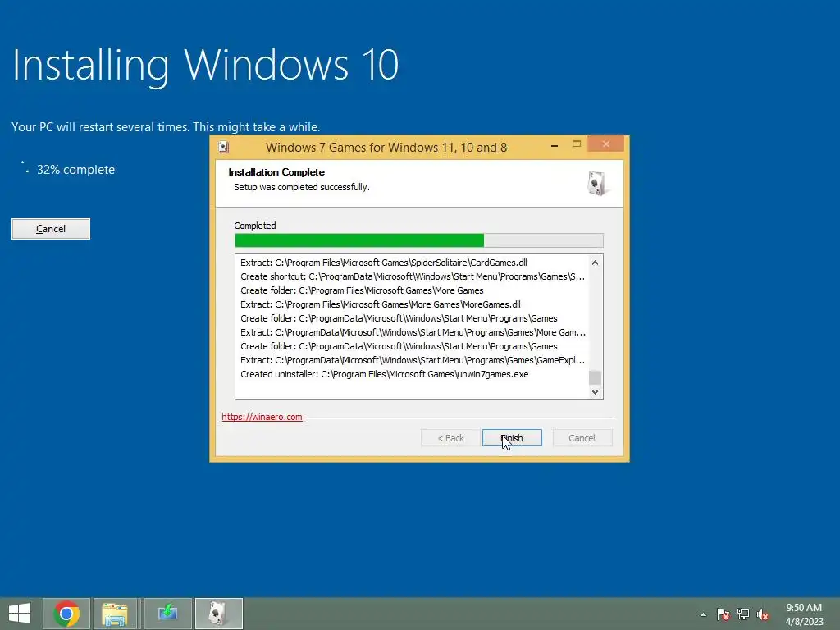Click the 'Installing Windows 10' heading
The height and width of the screenshot is (630, 840).
click(205, 66)
